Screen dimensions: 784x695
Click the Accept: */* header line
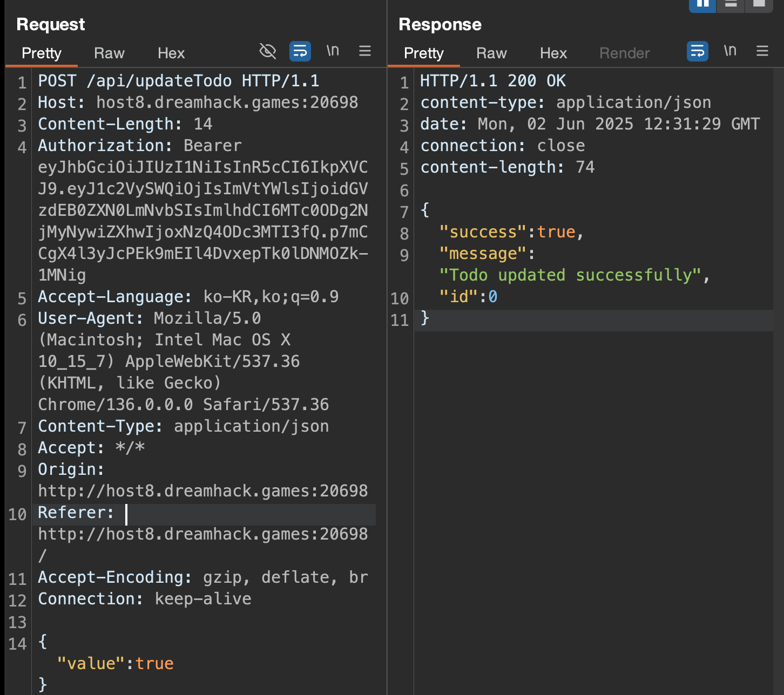(91, 448)
